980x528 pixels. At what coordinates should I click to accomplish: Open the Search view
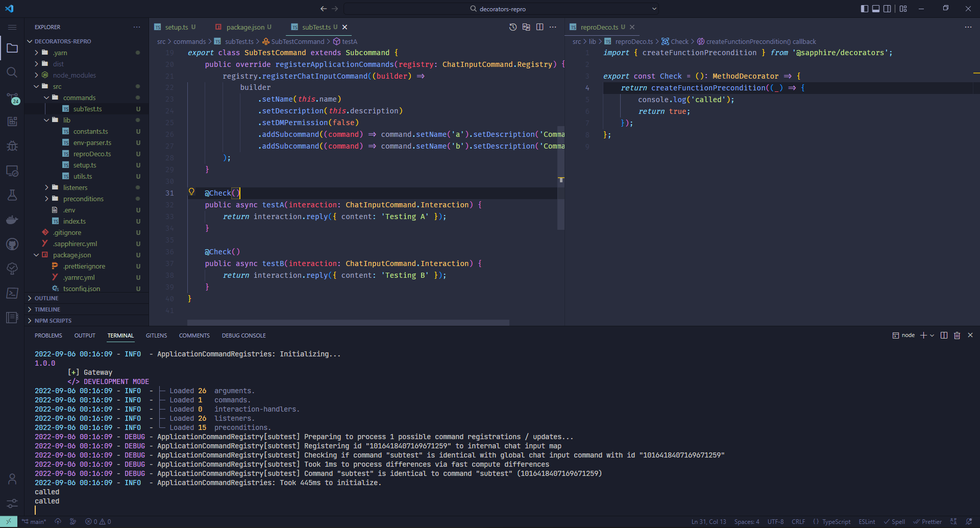pyautogui.click(x=12, y=72)
